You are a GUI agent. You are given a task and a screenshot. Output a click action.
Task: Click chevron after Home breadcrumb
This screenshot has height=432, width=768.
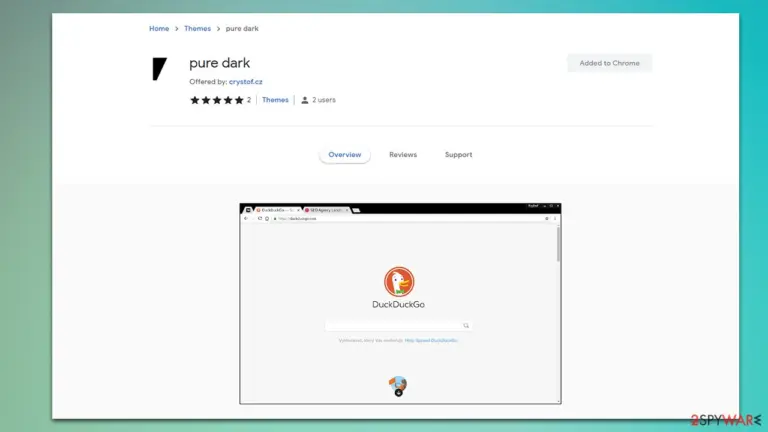pos(177,29)
